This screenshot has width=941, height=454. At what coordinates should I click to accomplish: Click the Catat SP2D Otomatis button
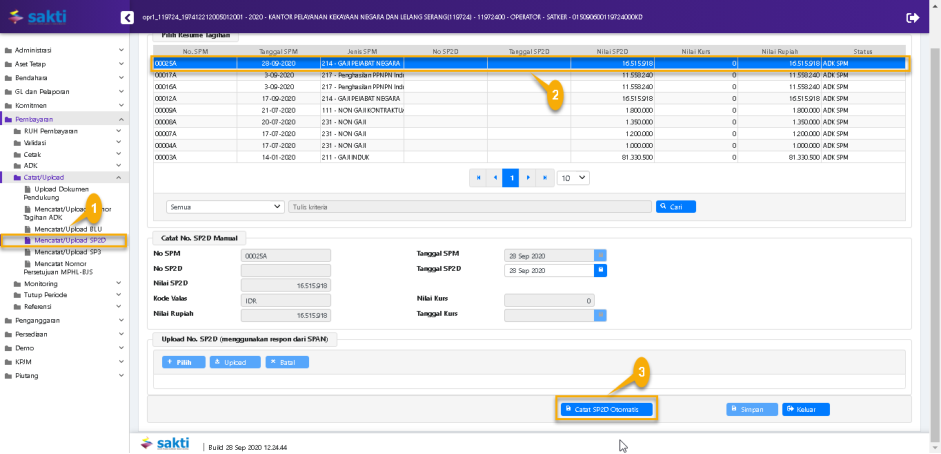pyautogui.click(x=607, y=409)
